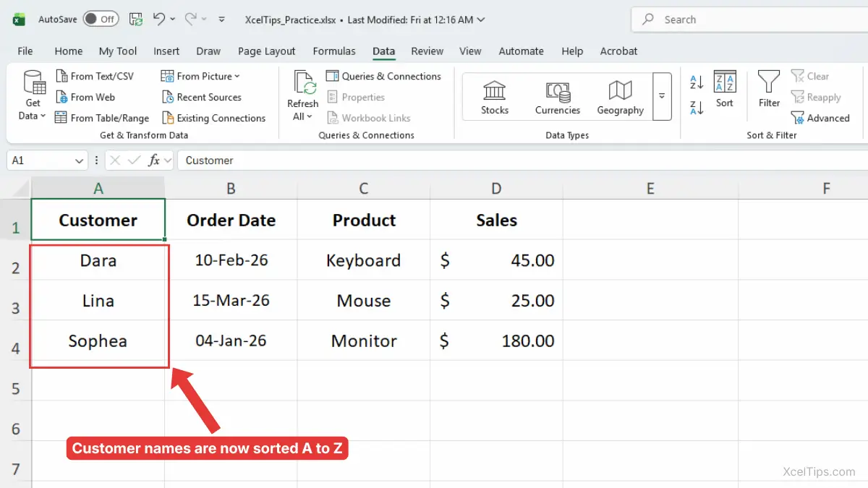
Task: Open Existing Connections
Action: [x=213, y=118]
